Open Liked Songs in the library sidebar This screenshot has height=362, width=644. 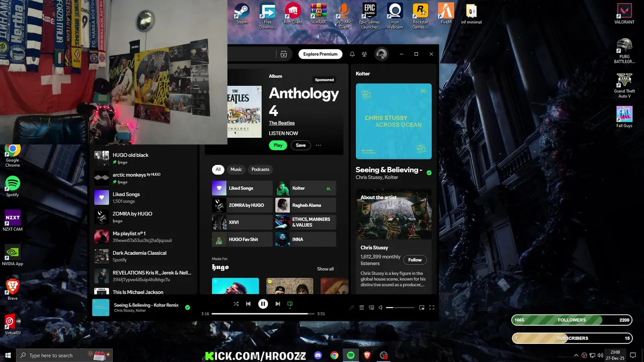[143, 198]
